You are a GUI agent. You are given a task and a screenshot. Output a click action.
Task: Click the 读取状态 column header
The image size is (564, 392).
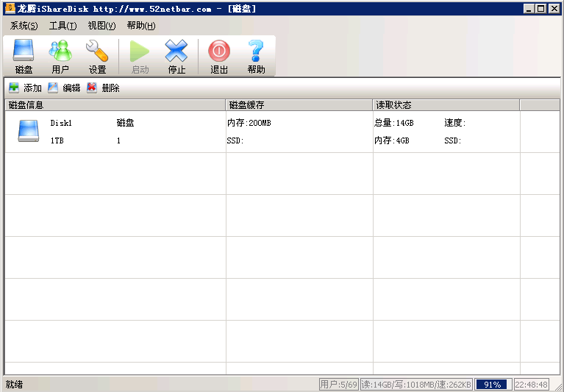[x=446, y=105]
